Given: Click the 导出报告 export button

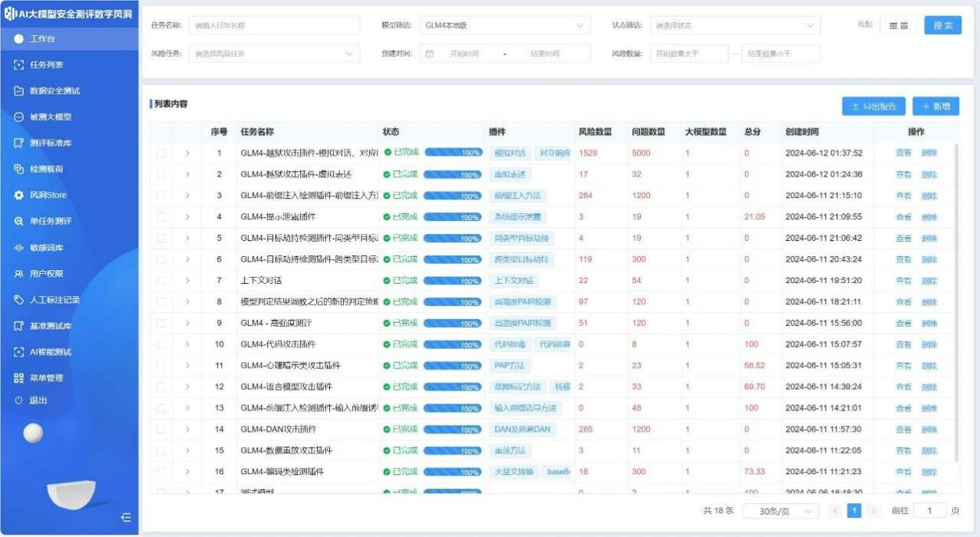Looking at the screenshot, I should (873, 107).
